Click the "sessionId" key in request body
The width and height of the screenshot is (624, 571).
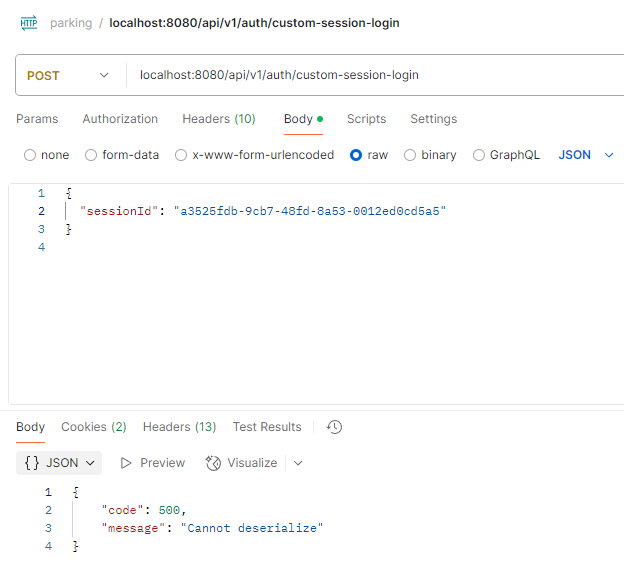pyautogui.click(x=119, y=211)
